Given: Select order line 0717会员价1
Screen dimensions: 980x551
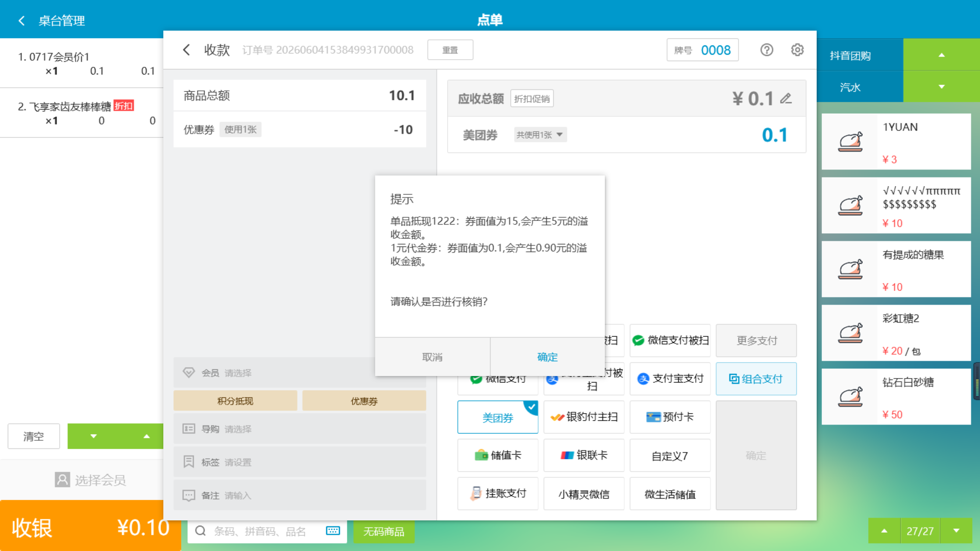Looking at the screenshot, I should [x=82, y=63].
